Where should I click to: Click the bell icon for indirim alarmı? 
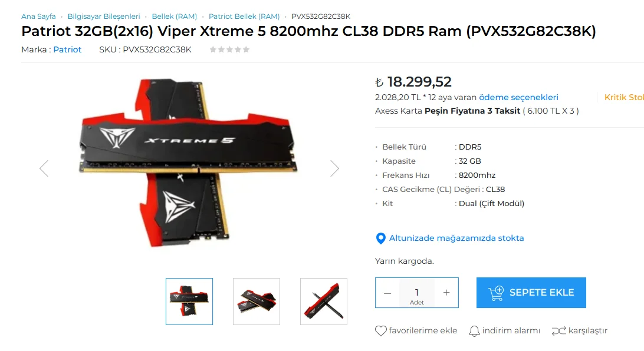tap(474, 330)
